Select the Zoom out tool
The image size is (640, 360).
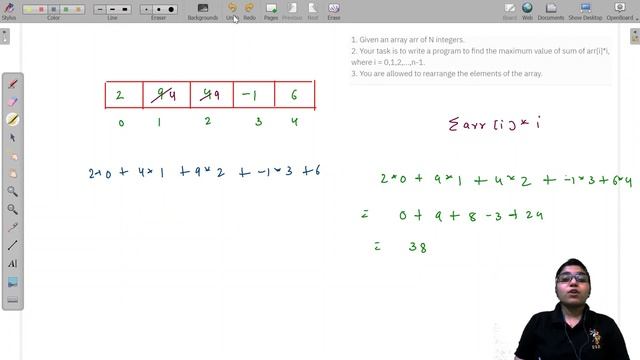13,209
